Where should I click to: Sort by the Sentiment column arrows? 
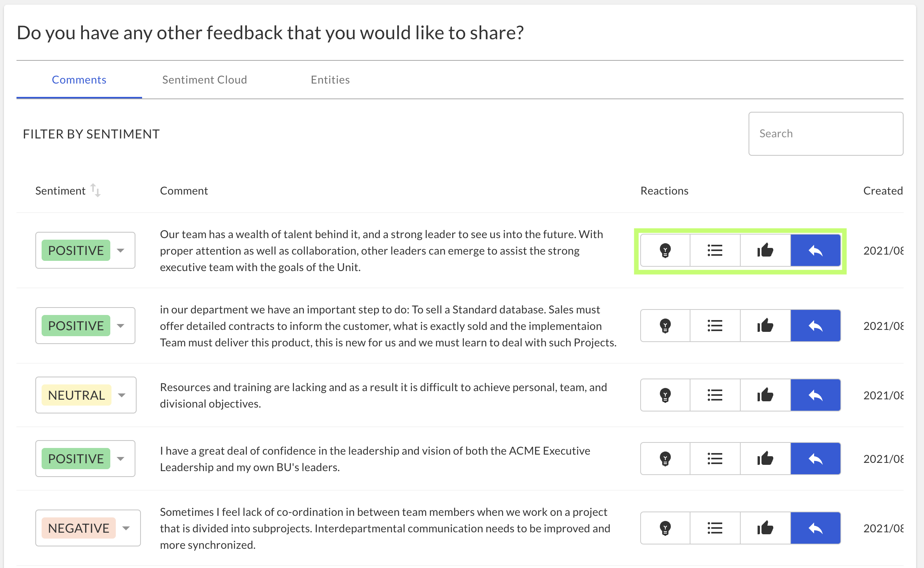click(x=95, y=190)
